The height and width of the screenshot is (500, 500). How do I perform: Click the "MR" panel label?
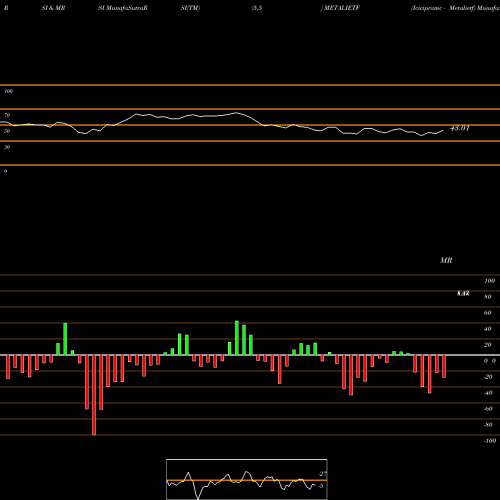[446, 260]
